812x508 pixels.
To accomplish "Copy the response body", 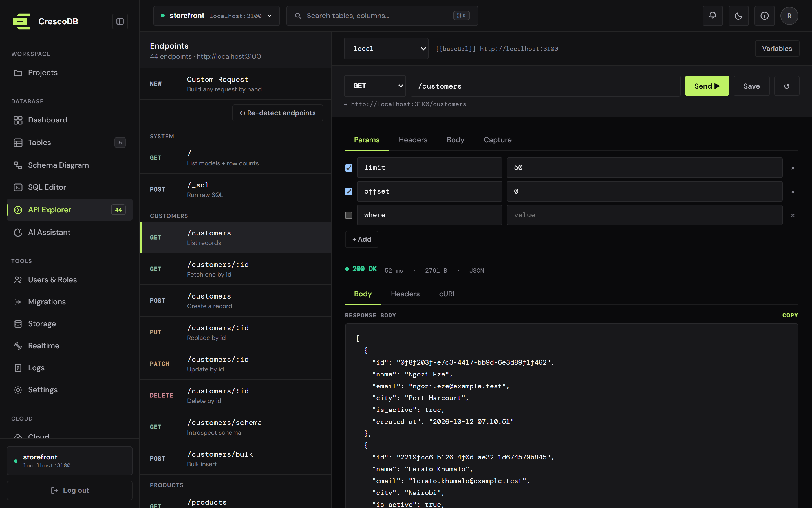I will tap(790, 315).
